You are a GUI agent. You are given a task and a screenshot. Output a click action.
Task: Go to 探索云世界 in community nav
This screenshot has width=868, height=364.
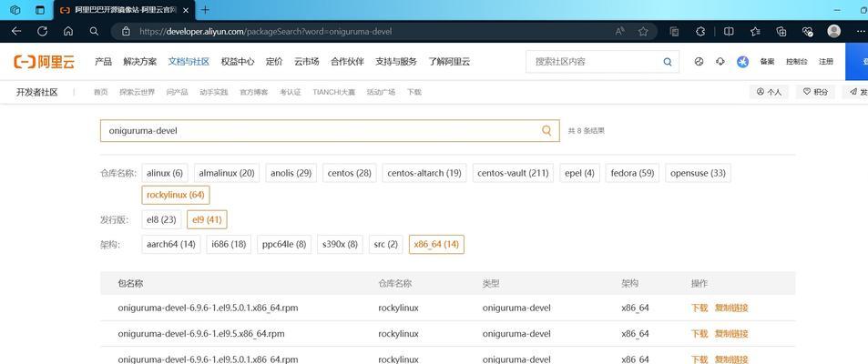point(138,93)
